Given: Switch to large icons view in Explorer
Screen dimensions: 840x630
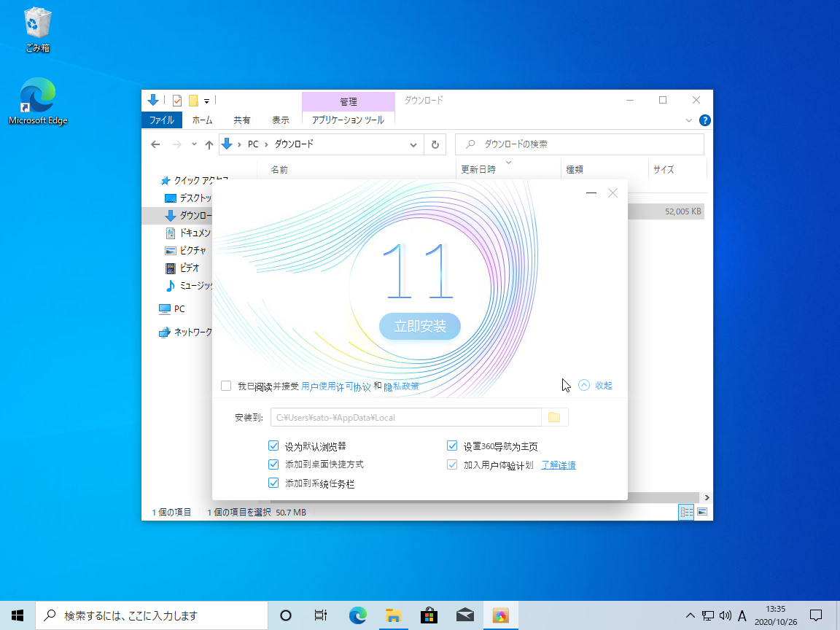Looking at the screenshot, I should (x=701, y=512).
